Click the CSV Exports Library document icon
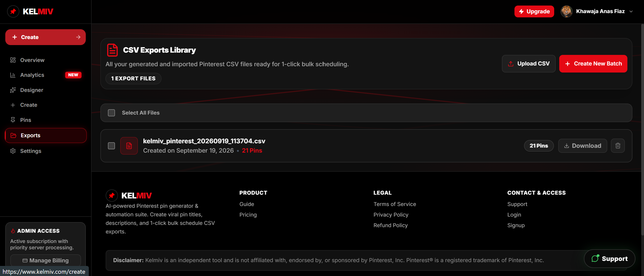This screenshot has height=276, width=644. [112, 50]
